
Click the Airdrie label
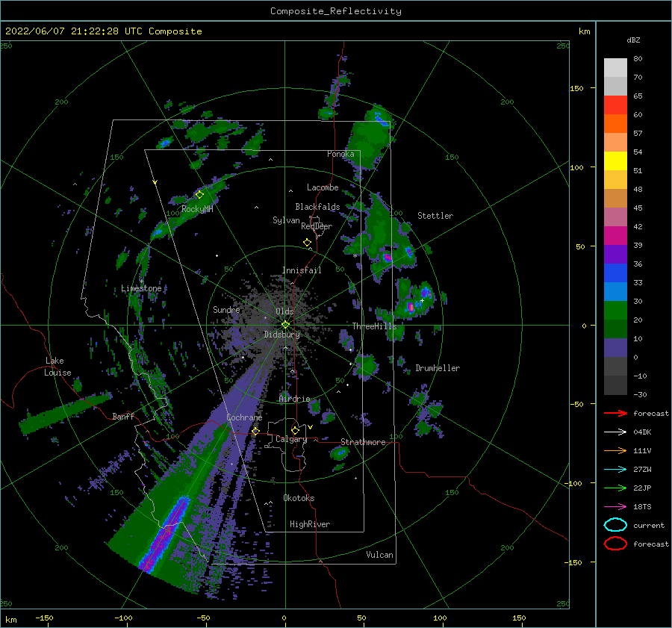click(x=294, y=399)
